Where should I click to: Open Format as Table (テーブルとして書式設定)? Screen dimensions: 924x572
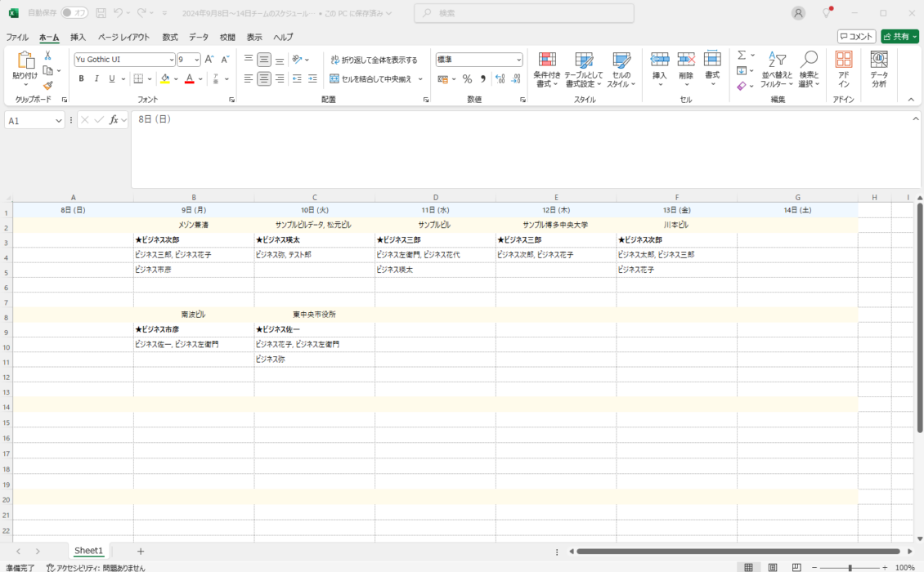(583, 69)
